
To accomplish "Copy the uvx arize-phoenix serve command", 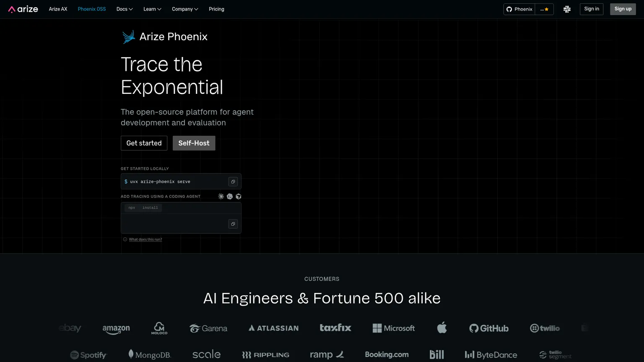I will [233, 181].
